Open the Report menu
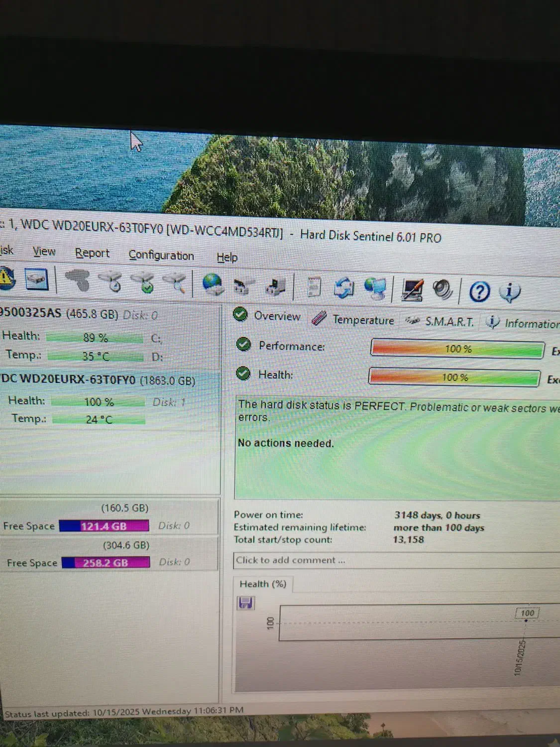Image resolution: width=560 pixels, height=747 pixels. pos(92,253)
